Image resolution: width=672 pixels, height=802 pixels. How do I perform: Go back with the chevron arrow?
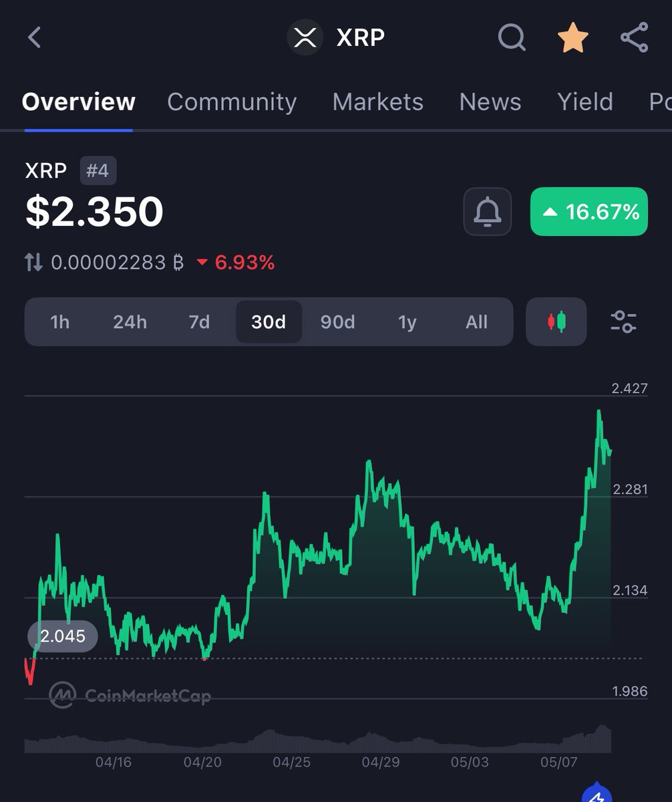[x=33, y=38]
